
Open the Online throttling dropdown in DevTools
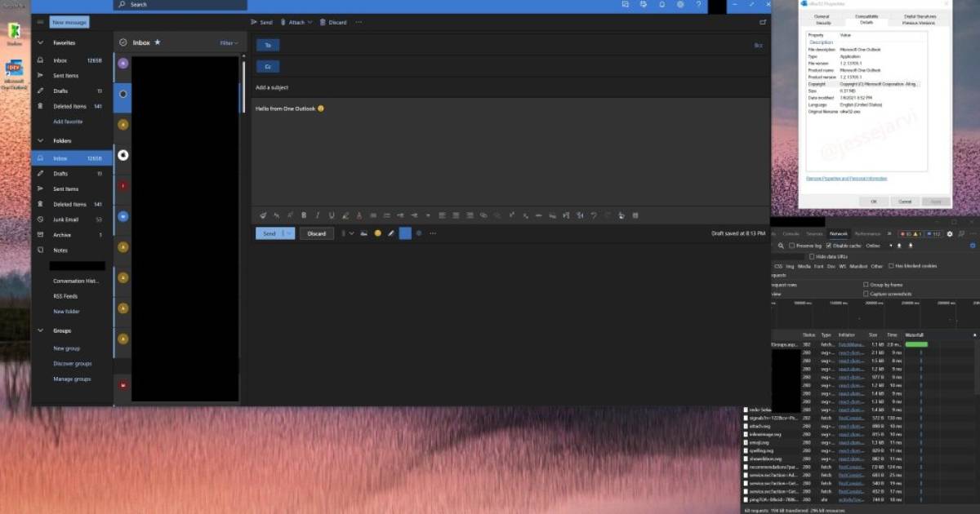pos(874,246)
